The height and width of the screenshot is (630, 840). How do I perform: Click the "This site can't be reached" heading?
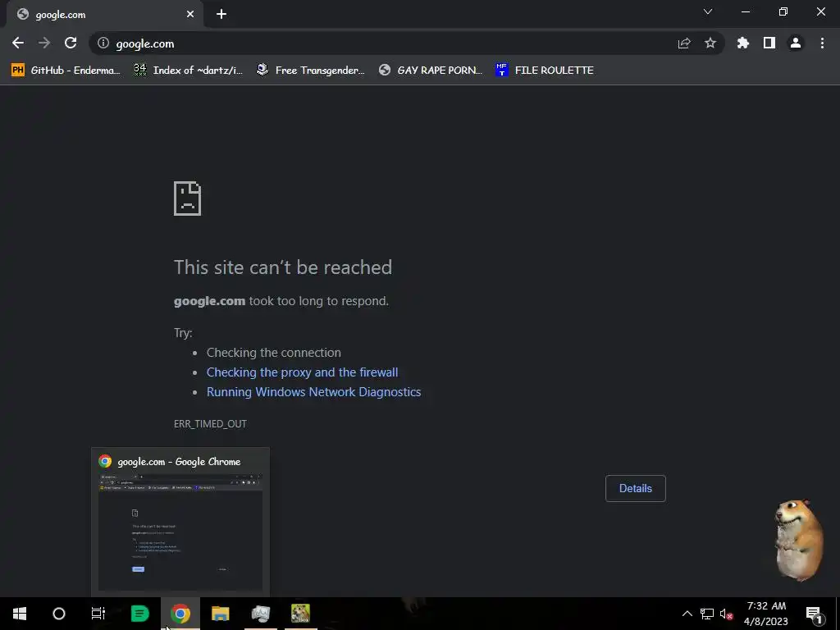283,267
